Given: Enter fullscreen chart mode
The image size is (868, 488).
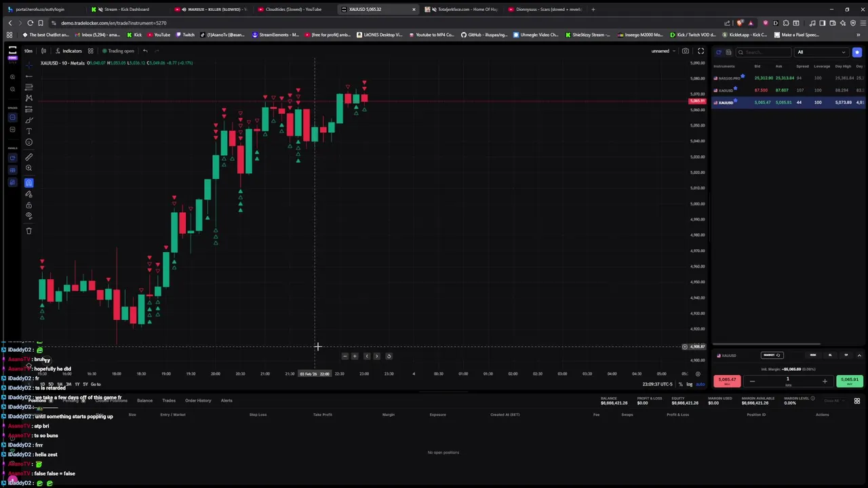Looking at the screenshot, I should pos(701,51).
